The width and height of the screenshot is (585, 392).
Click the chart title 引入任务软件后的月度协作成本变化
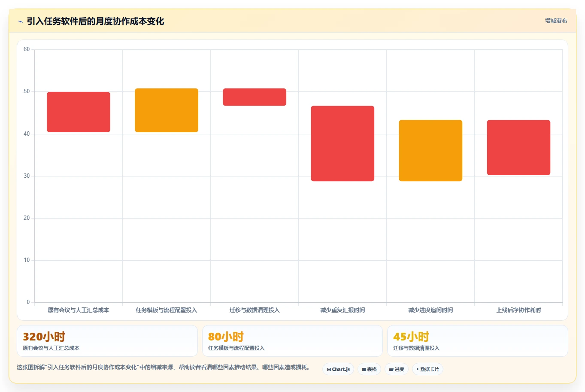point(95,21)
